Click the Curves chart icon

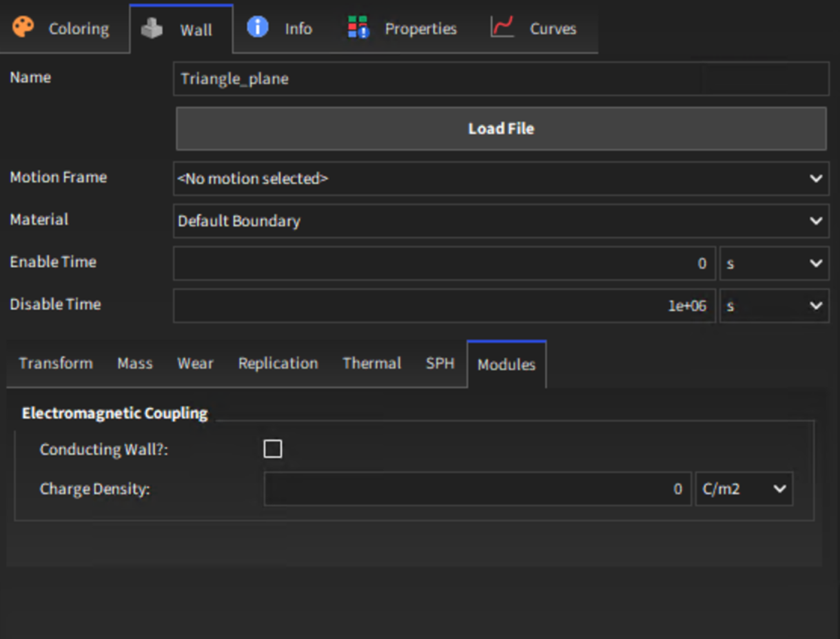pyautogui.click(x=502, y=27)
